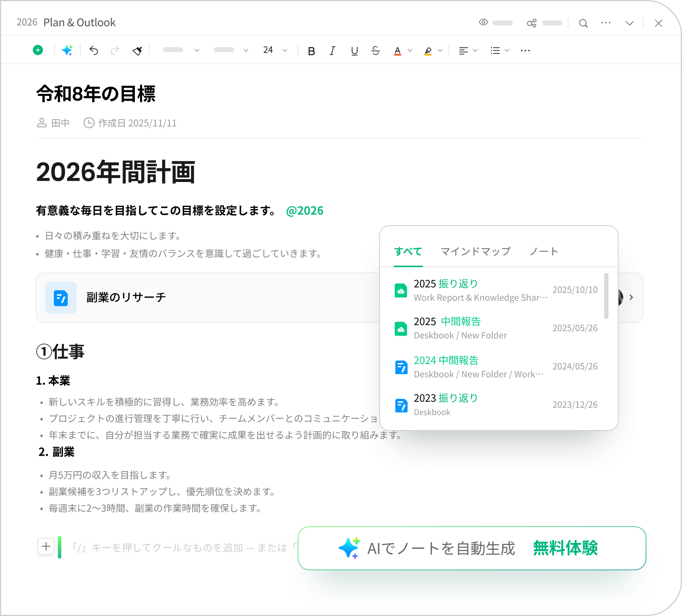Click the search magnifier icon
Viewport: 682px width, 616px height.
[x=583, y=23]
